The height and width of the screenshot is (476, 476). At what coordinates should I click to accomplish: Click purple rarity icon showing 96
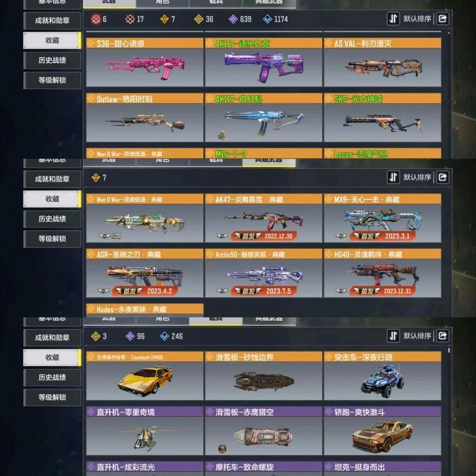(130, 336)
